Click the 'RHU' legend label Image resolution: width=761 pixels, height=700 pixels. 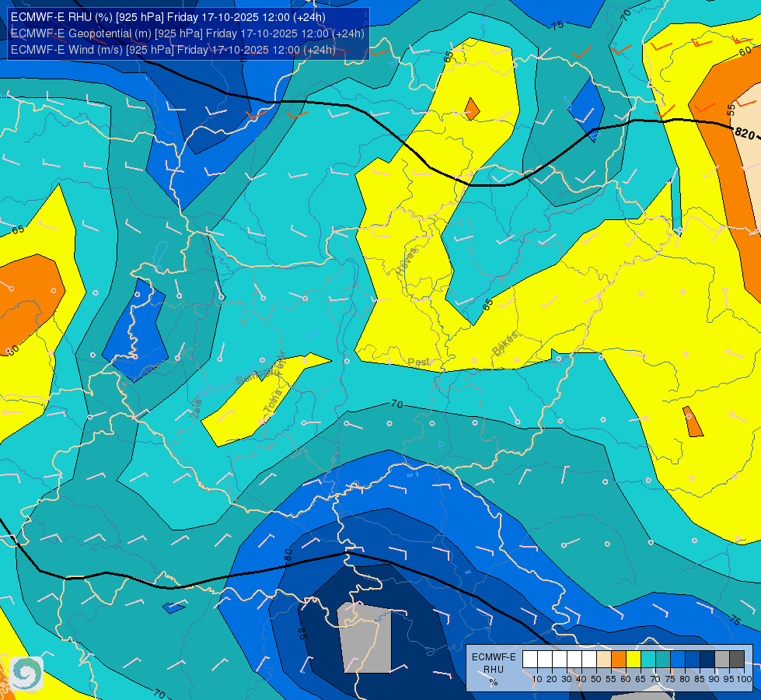[x=493, y=670]
